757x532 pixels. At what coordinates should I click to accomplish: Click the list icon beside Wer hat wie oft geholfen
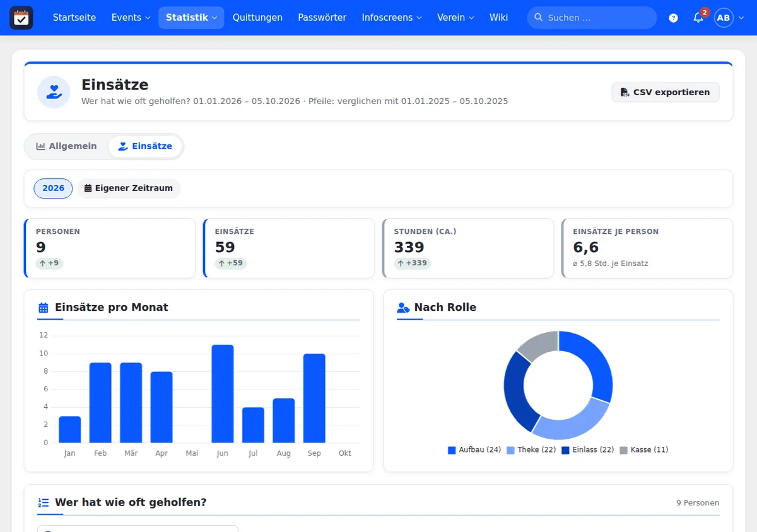click(x=44, y=502)
